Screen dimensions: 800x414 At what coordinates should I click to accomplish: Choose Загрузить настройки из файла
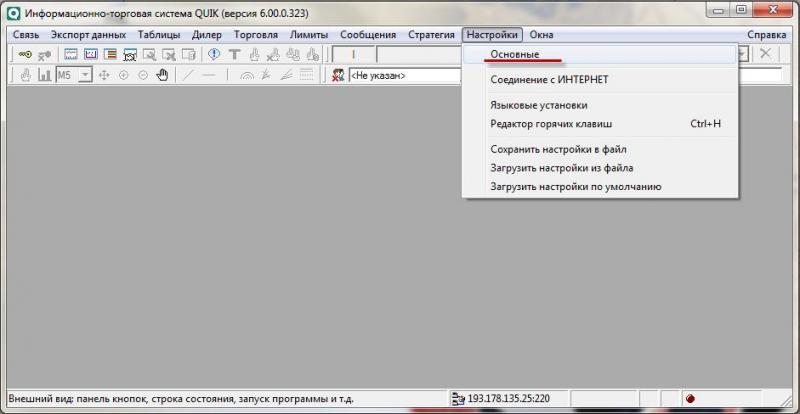(600, 168)
